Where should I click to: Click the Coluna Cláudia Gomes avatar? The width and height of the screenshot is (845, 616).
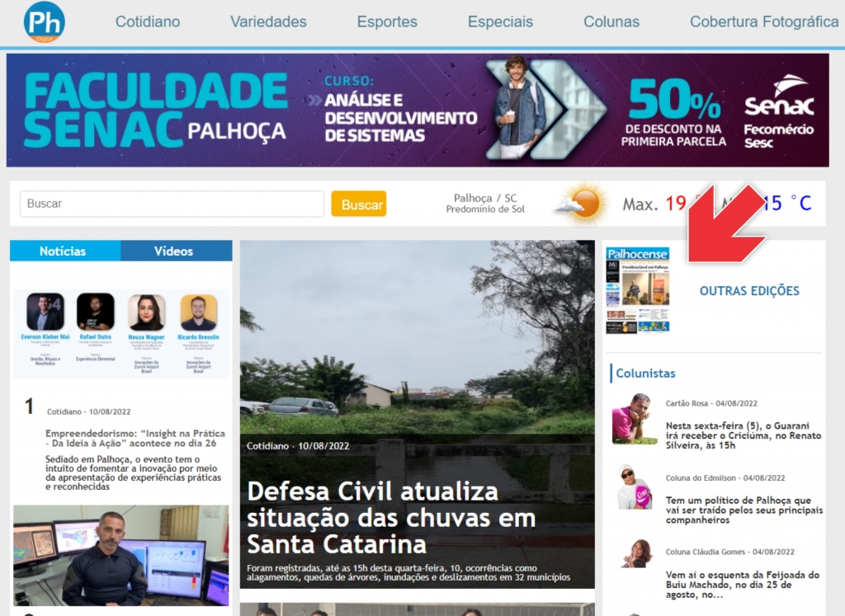pyautogui.click(x=637, y=553)
